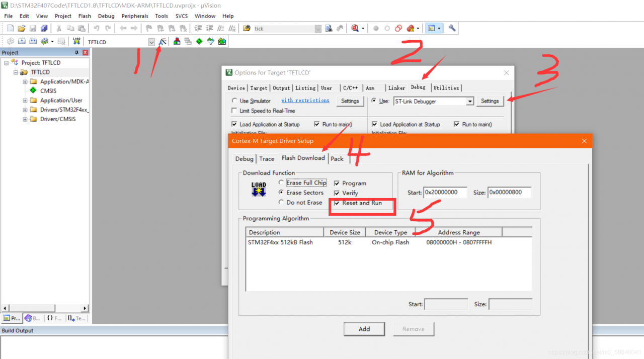Switch to the Linker tab in Options
This screenshot has width=644, height=359.
point(396,88)
